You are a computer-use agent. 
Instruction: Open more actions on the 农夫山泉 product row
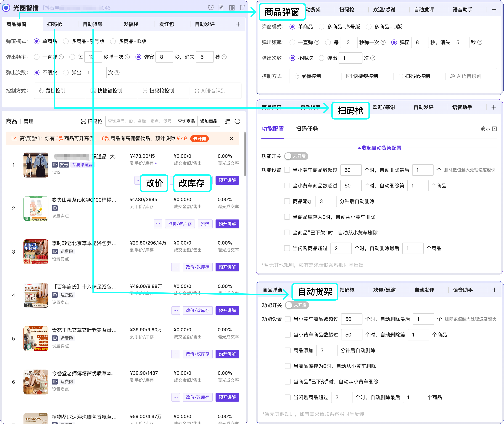(x=158, y=224)
